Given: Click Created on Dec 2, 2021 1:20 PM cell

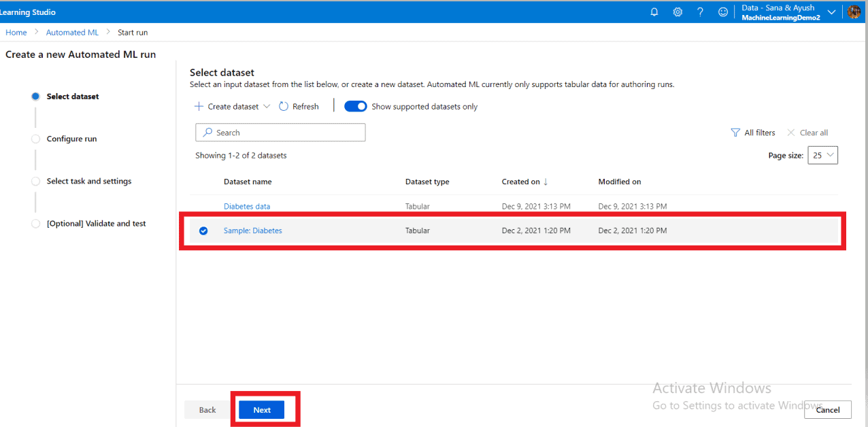Looking at the screenshot, I should pyautogui.click(x=536, y=230).
